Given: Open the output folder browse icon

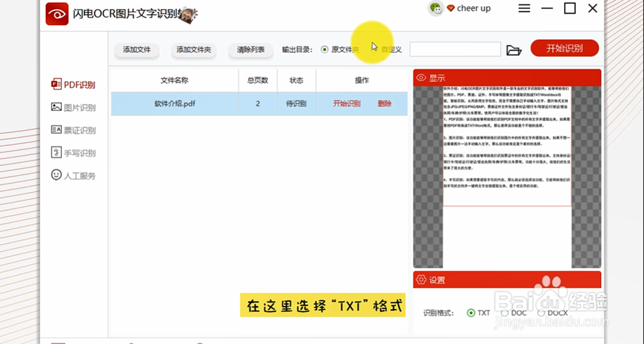Looking at the screenshot, I should (514, 50).
